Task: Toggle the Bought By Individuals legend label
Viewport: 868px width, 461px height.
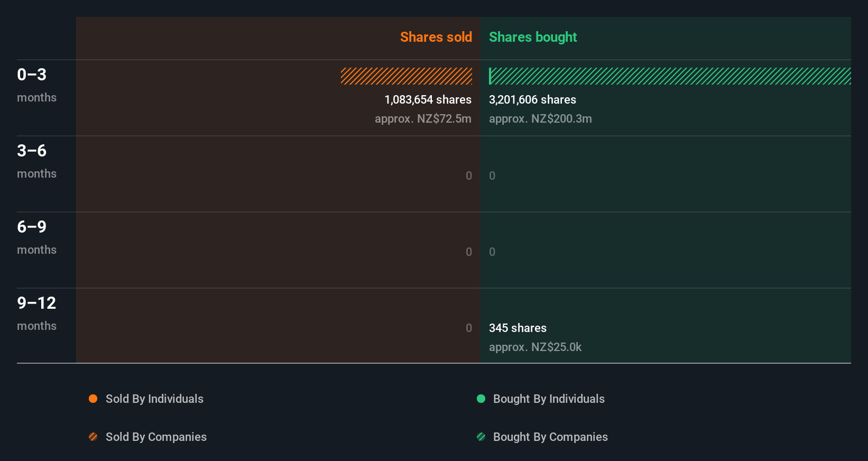Action: [x=549, y=399]
